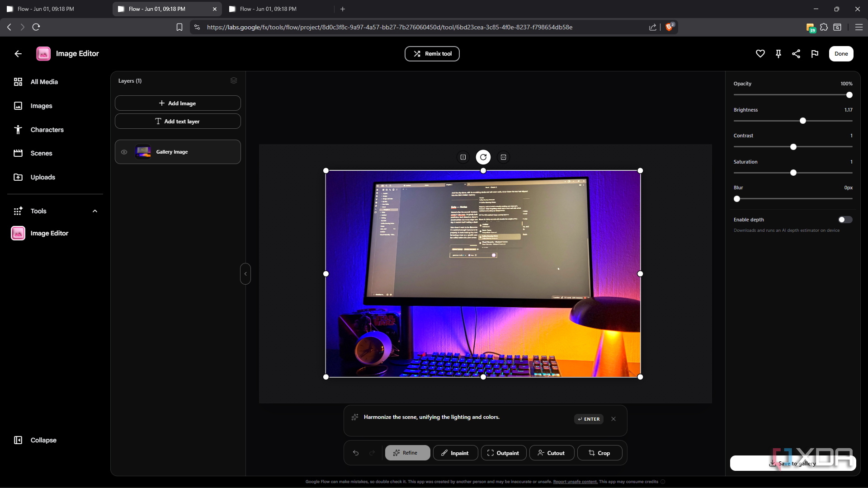Click the Brightness slider handle

[x=803, y=121]
